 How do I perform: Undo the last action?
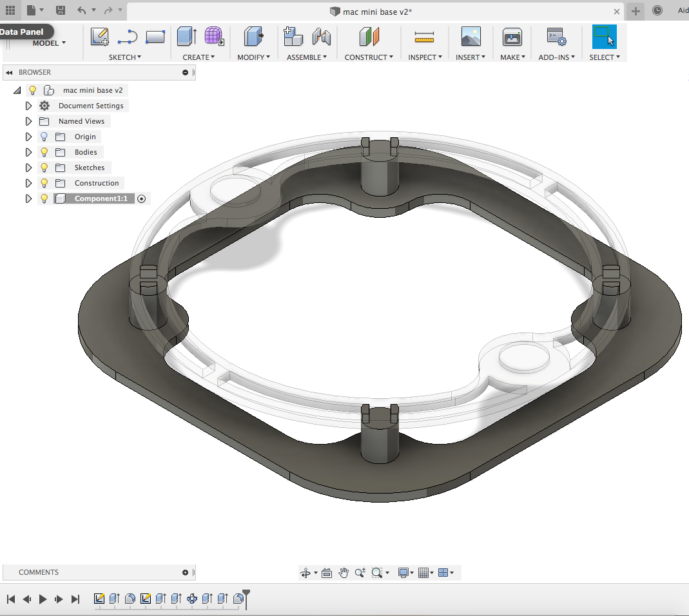[82, 10]
